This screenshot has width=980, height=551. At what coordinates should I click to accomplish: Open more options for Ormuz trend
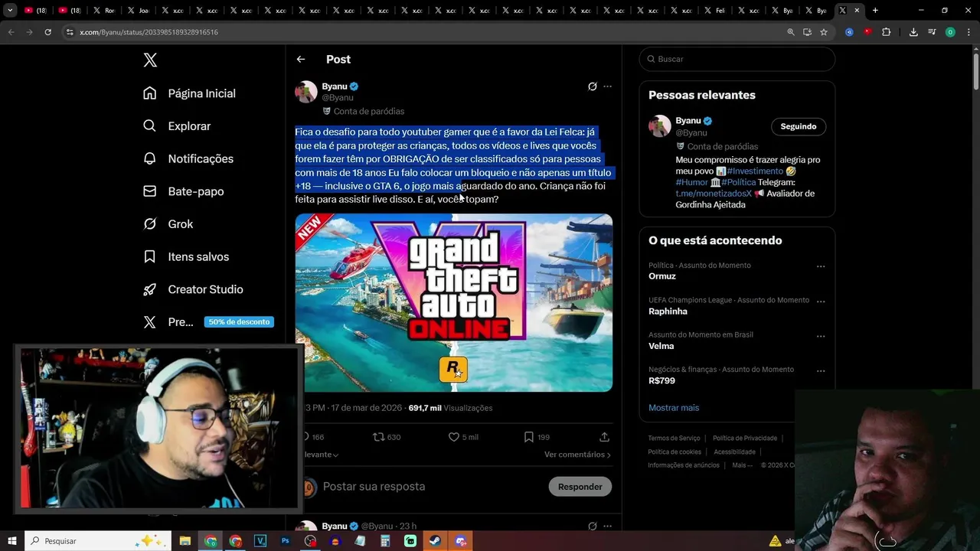tap(821, 266)
